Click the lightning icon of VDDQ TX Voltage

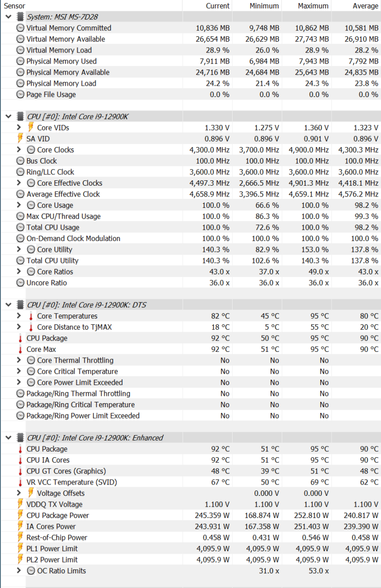(20, 504)
